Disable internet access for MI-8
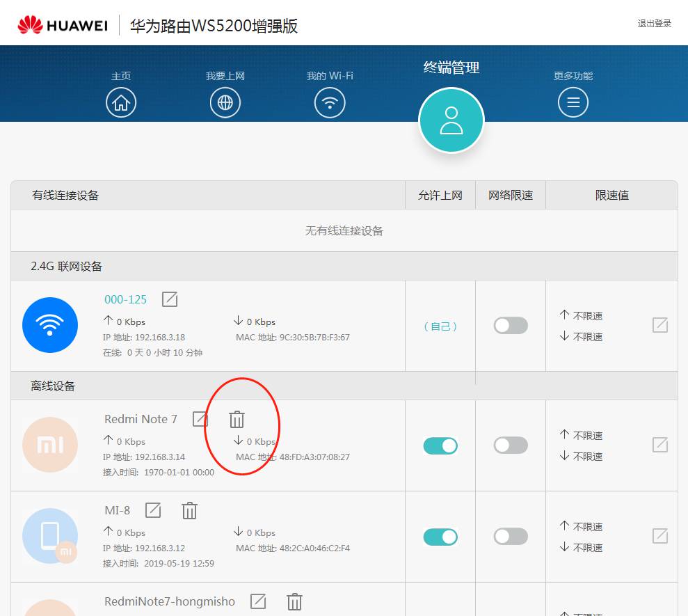The image size is (688, 616). point(440,537)
